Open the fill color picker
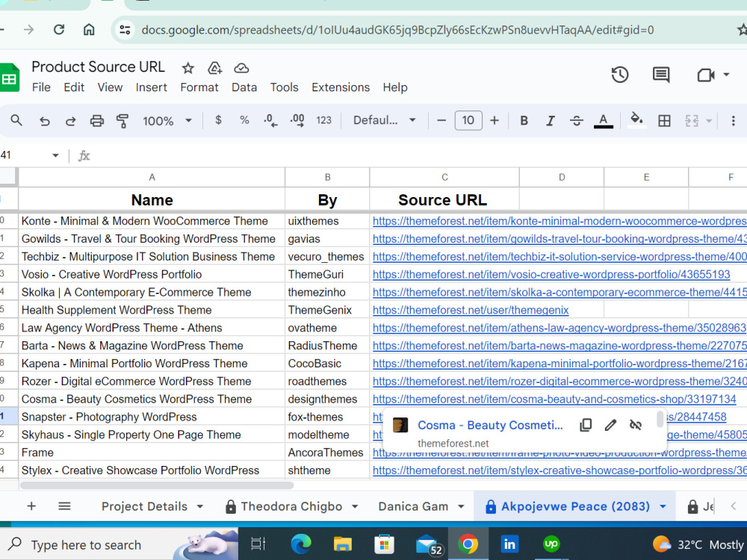747x560 pixels. (x=637, y=119)
